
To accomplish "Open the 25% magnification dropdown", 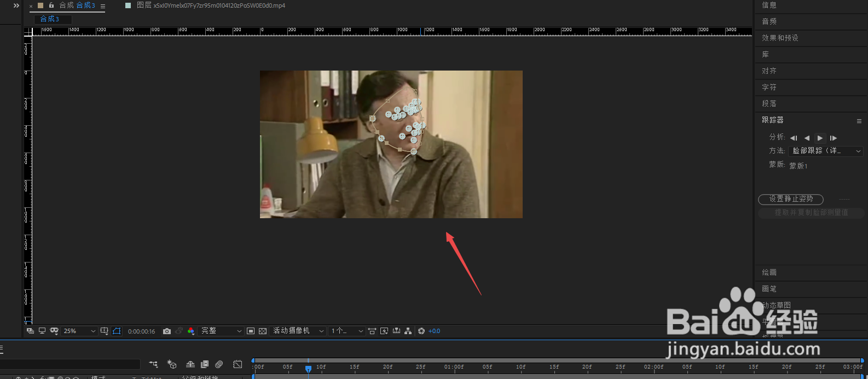I will click(79, 331).
